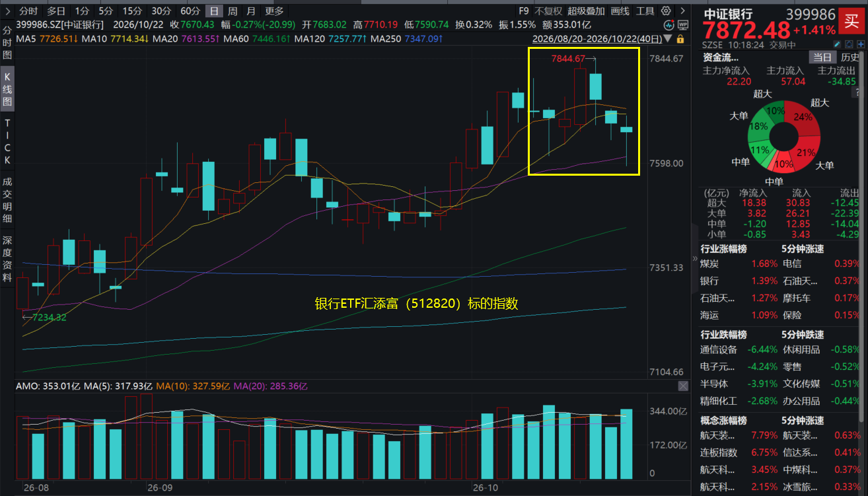This screenshot has height=496, width=868.
Task: Open the 超级叠加 overlay tool
Action: pos(586,11)
